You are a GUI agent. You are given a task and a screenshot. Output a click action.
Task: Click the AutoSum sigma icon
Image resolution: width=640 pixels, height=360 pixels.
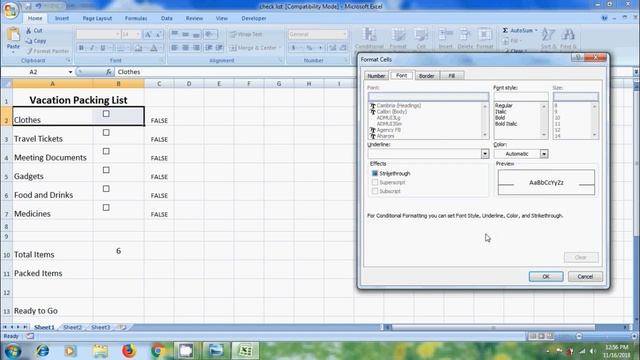pyautogui.click(x=505, y=31)
